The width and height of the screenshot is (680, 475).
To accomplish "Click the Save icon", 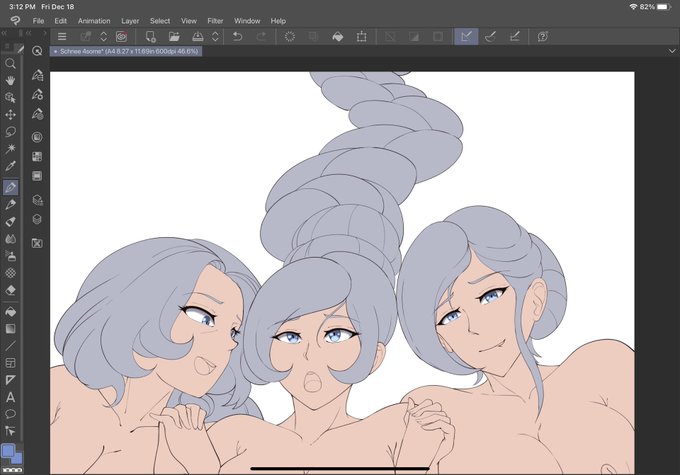I will tap(198, 37).
